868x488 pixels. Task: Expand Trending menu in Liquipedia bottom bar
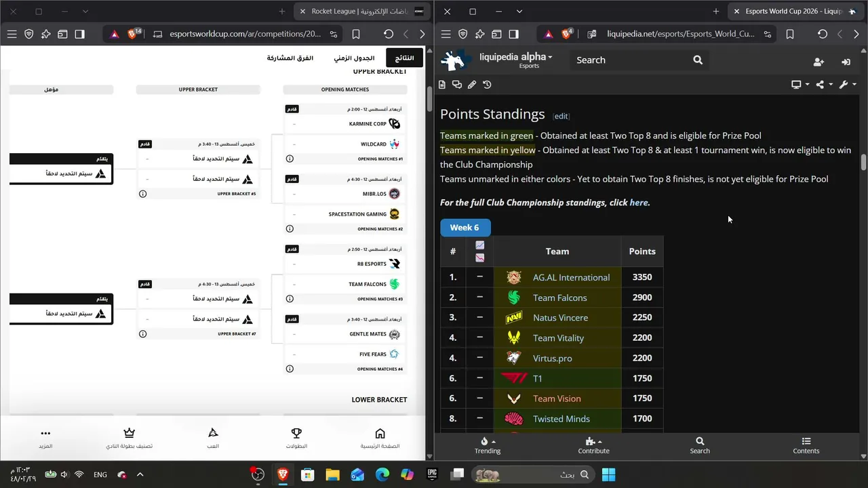tap(488, 445)
